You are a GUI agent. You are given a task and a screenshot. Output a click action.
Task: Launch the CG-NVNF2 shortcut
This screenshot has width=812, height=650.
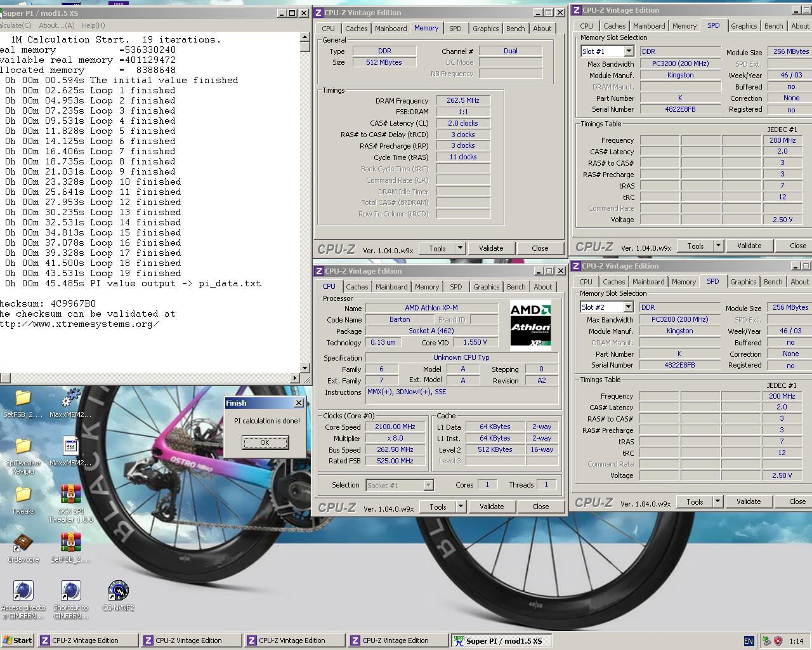(x=118, y=591)
